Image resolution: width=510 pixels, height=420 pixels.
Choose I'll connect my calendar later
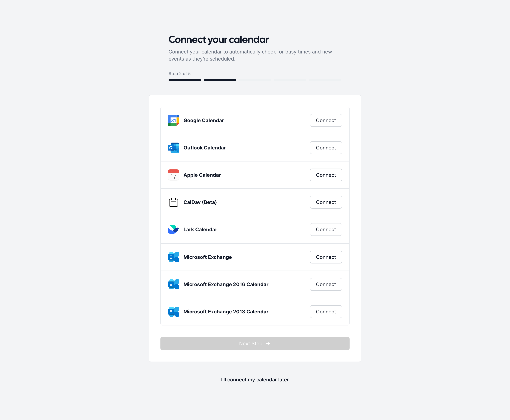(255, 380)
